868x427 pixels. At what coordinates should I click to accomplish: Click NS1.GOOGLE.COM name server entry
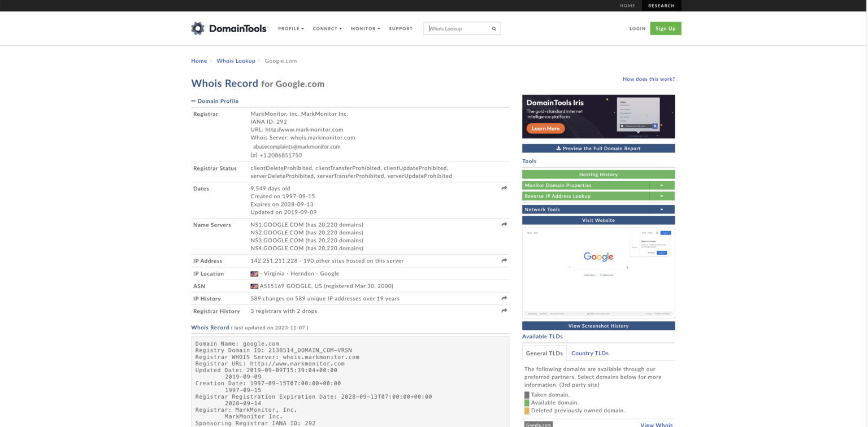277,225
